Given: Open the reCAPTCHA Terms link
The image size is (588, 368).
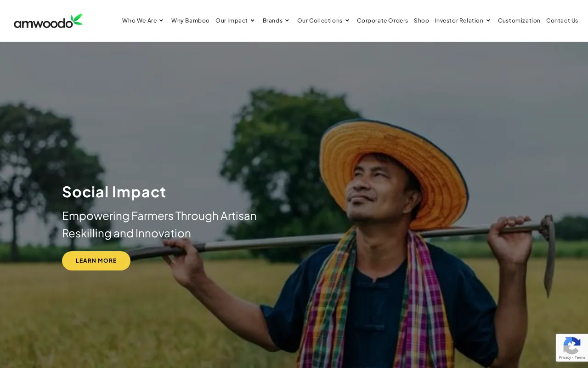Looking at the screenshot, I should click(x=580, y=357).
